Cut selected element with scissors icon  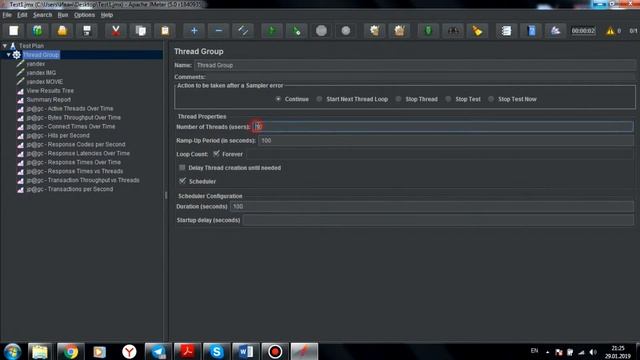coord(116,31)
